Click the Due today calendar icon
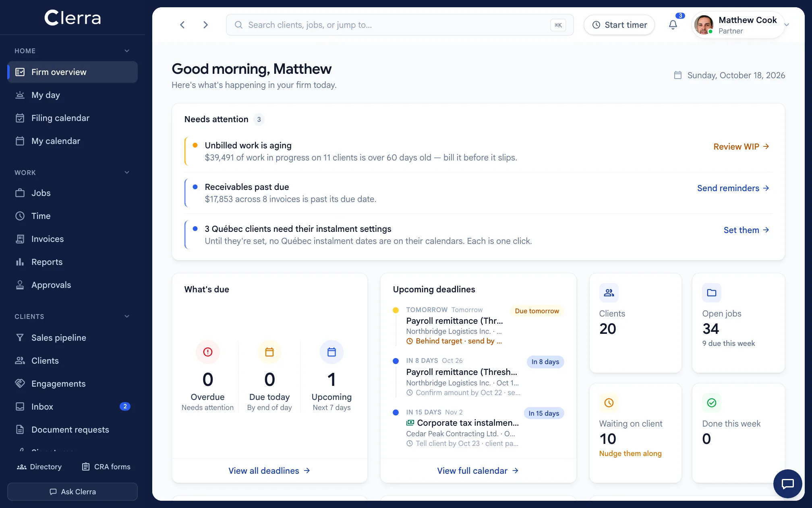This screenshot has width=812, height=508. 269,352
